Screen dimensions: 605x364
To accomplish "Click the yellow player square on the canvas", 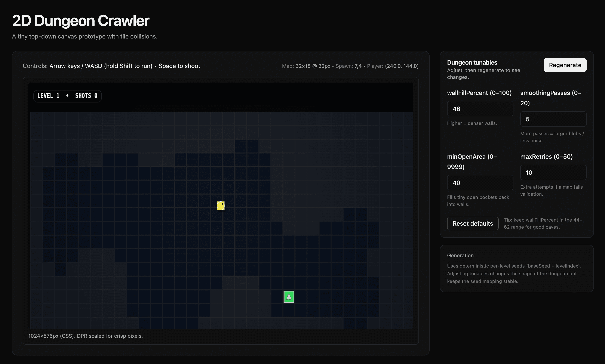I will pos(220,206).
